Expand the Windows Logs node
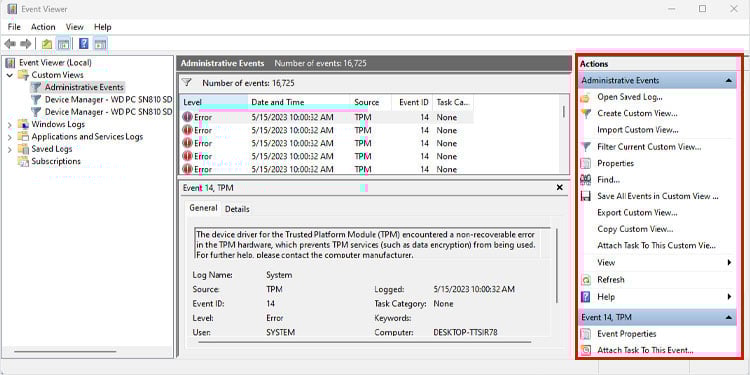Viewport: 750px width, 375px height. 10,124
